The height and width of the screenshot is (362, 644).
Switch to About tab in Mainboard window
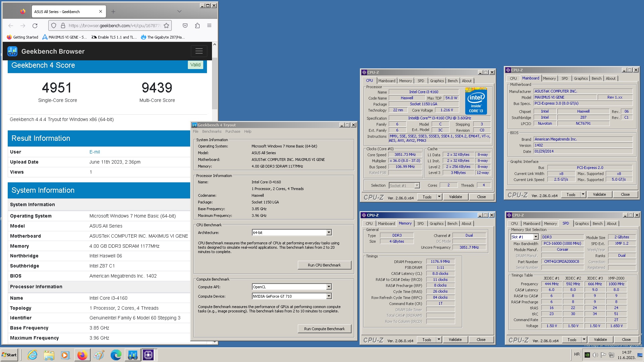[610, 78]
